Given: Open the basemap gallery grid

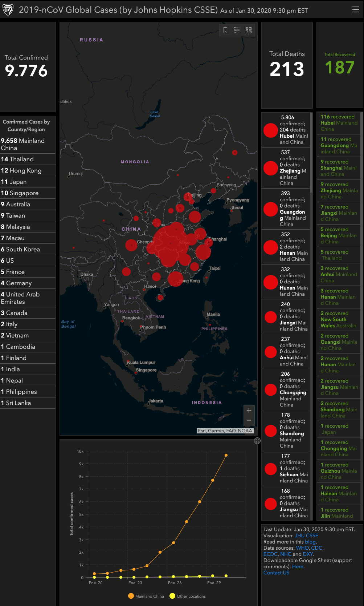Looking at the screenshot, I should pos(249,30).
